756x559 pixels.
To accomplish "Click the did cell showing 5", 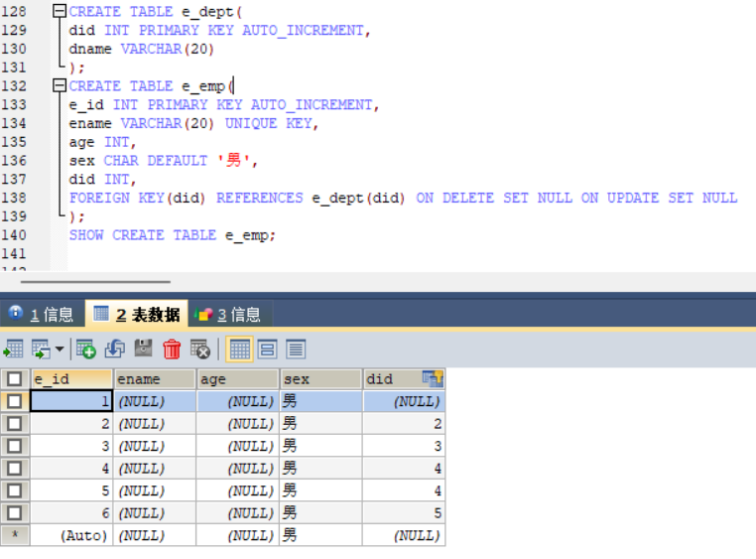I will pos(404,513).
